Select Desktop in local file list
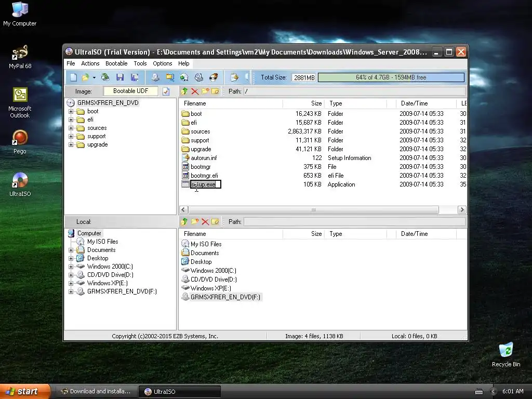This screenshot has height=399, width=532. coord(201,262)
